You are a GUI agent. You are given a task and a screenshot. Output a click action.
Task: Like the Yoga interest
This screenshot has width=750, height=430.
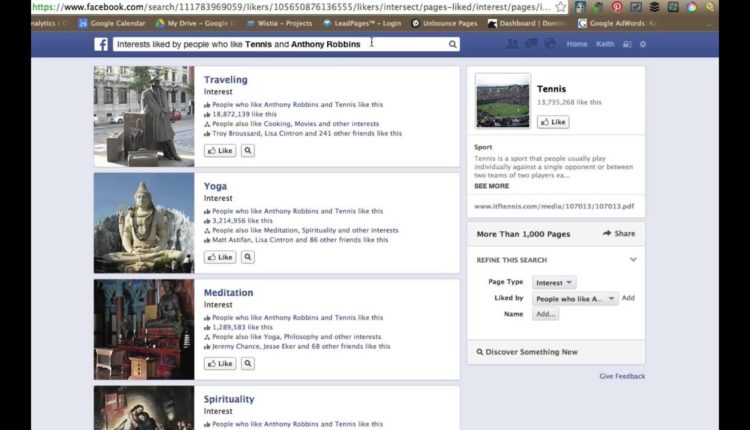coord(220,257)
